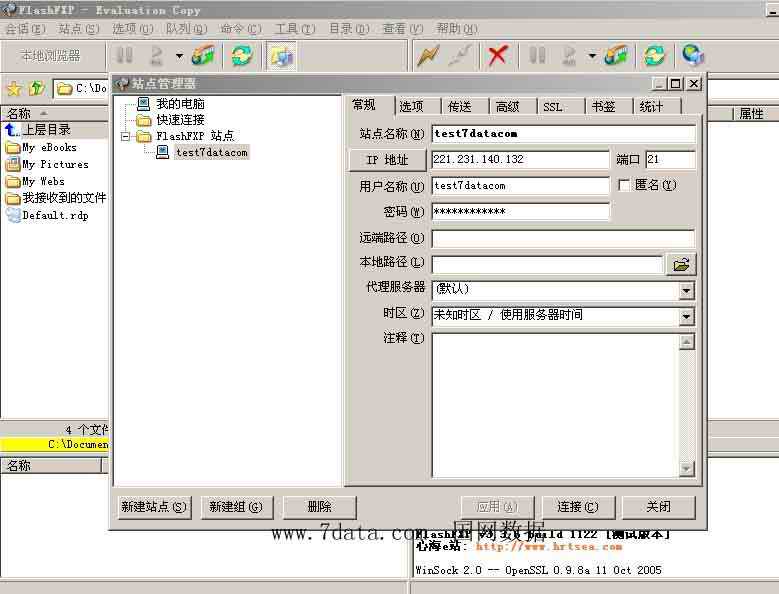Click the refresh icon in right toolbar
The image size is (779, 594).
pyautogui.click(x=655, y=56)
